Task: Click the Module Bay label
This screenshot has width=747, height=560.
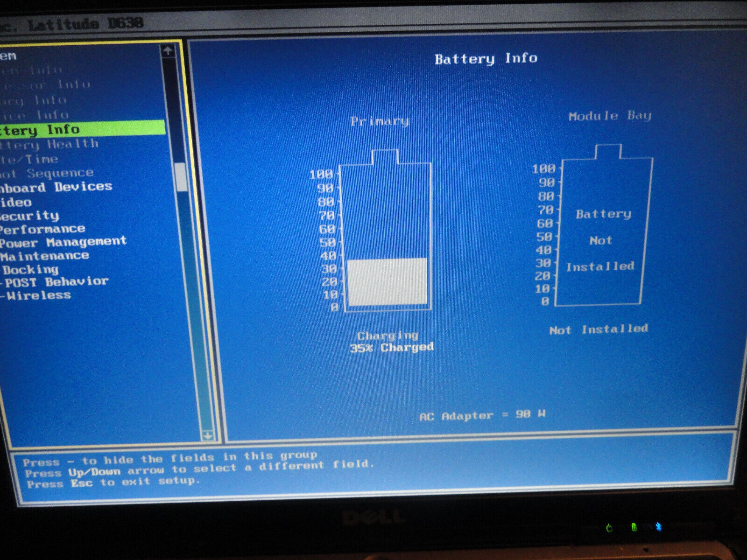Action: pyautogui.click(x=610, y=116)
